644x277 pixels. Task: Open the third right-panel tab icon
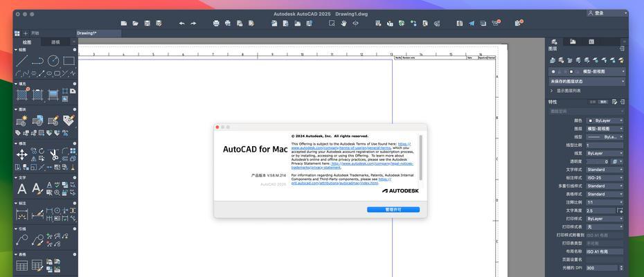tap(591, 42)
